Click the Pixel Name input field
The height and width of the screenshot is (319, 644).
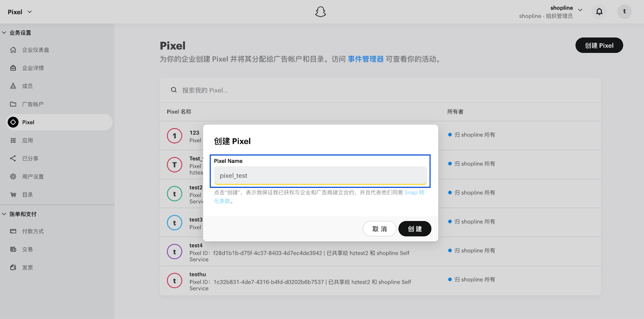click(x=320, y=176)
